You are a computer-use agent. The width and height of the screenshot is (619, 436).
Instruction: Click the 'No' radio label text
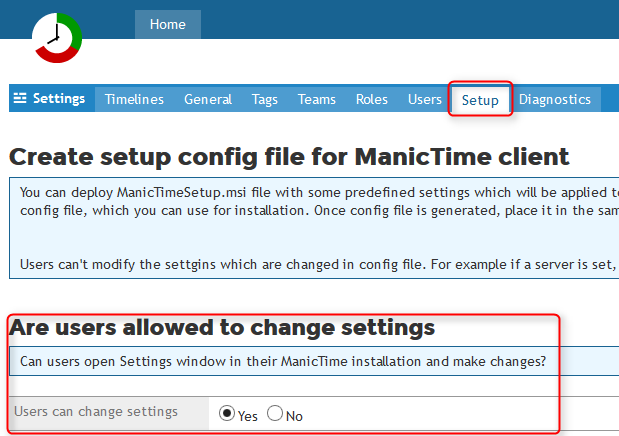pyautogui.click(x=294, y=416)
